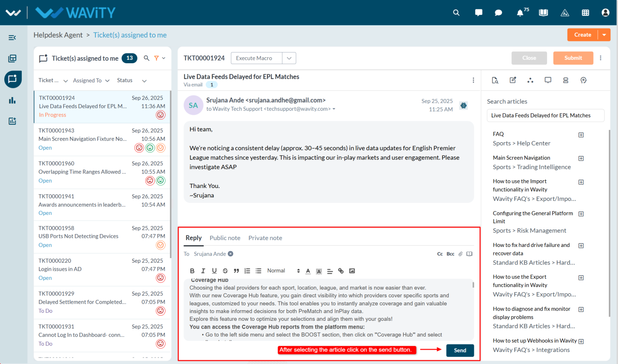Screen dimensions: 618x364
Task: Click the Search articles input field
Action: 545,115
